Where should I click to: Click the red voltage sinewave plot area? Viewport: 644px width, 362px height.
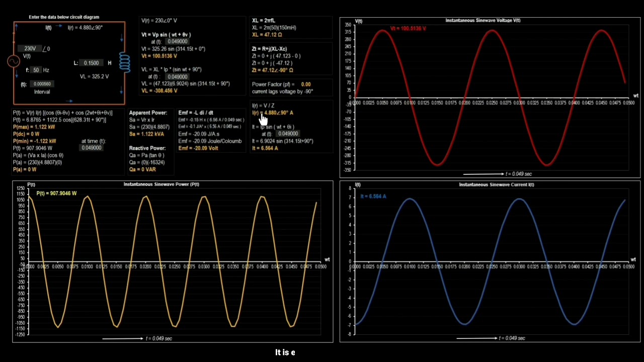tap(492, 98)
